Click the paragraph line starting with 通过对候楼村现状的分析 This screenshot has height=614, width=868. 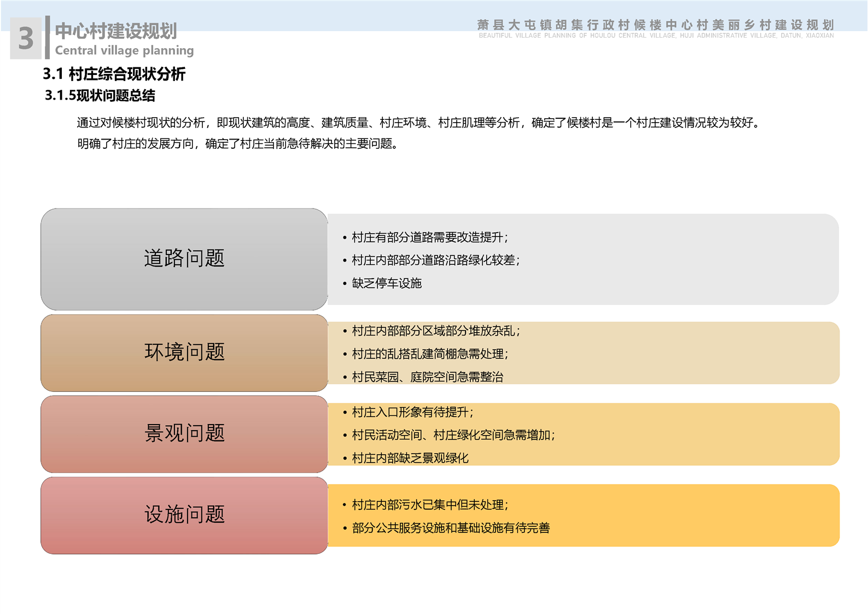coord(418,123)
